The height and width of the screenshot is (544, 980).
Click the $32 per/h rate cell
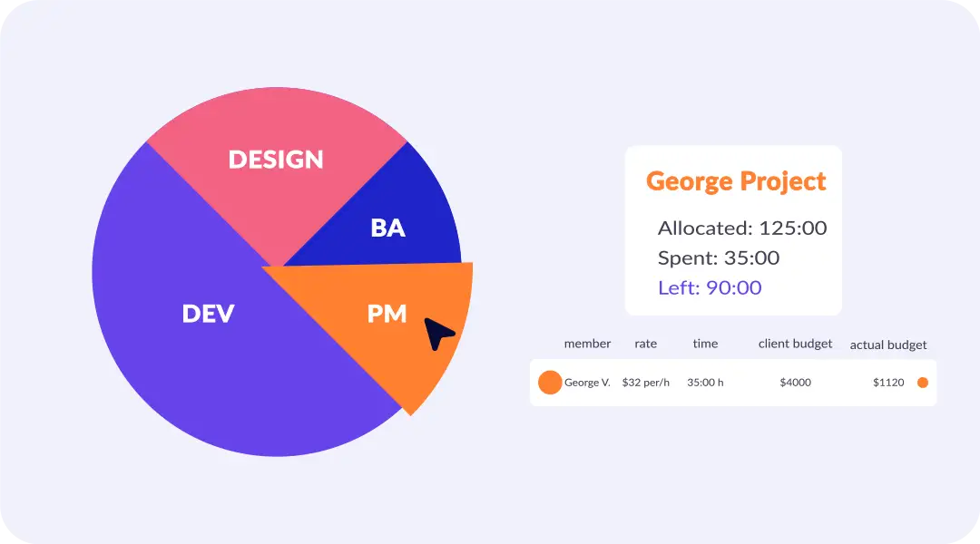(x=645, y=383)
